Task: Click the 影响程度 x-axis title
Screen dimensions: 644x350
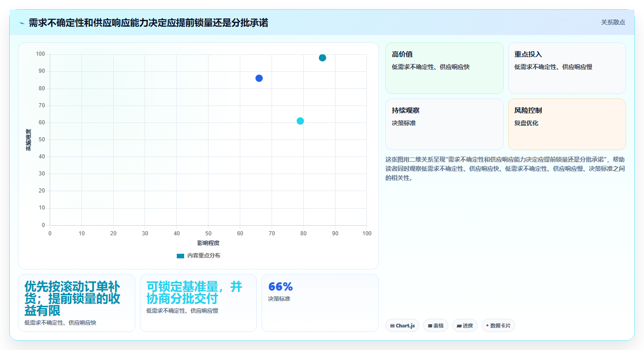Action: tap(208, 243)
